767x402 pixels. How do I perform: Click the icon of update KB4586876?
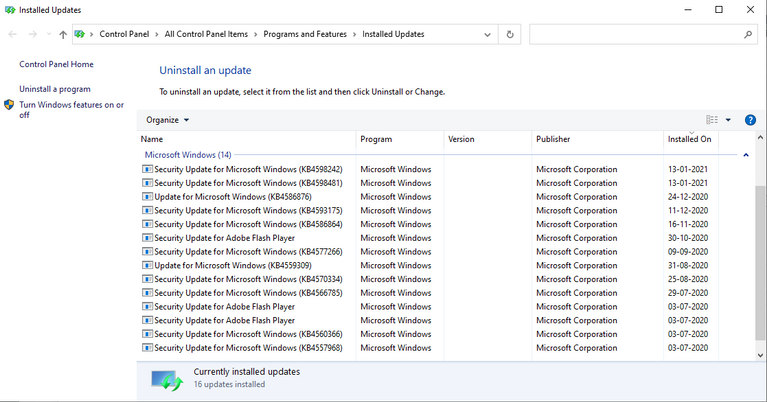[x=147, y=197]
